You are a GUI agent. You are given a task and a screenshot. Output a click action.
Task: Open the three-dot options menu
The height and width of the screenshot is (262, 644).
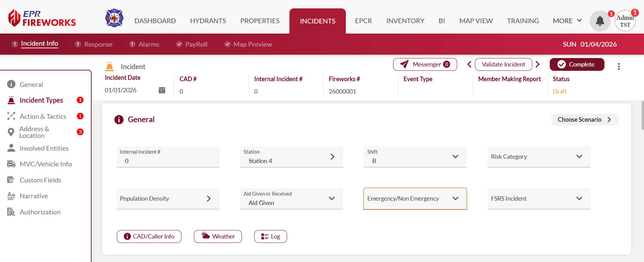[x=619, y=66]
